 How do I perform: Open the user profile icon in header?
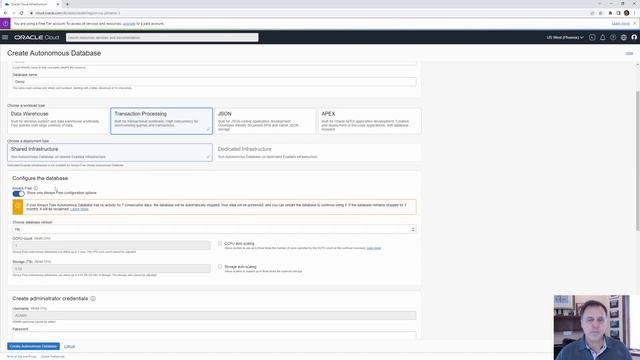(634, 37)
